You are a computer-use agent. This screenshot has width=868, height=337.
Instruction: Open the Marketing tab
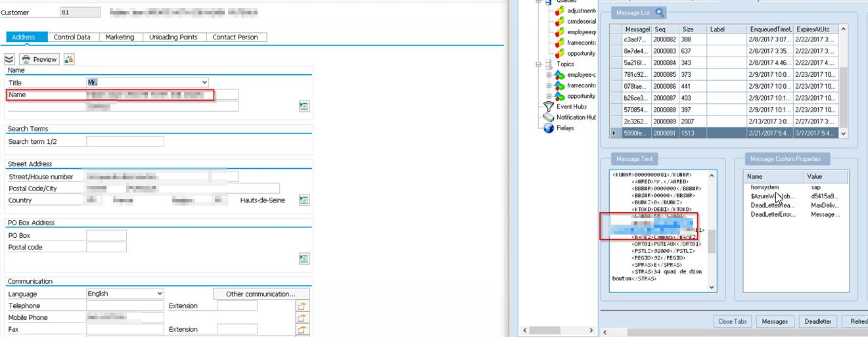(120, 37)
